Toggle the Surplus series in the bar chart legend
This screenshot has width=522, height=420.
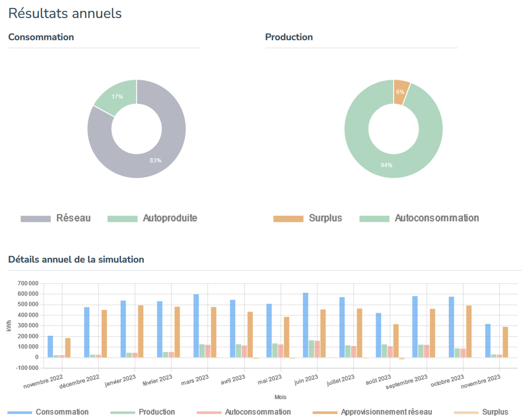[481, 412]
